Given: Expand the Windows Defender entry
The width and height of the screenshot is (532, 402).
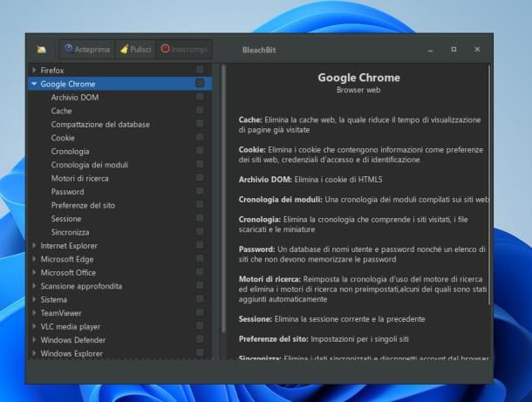Looking at the screenshot, I should [x=34, y=340].
